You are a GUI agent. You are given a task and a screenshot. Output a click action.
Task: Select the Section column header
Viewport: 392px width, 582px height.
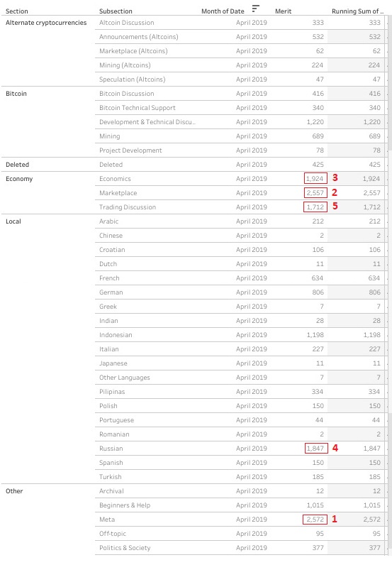(x=17, y=11)
